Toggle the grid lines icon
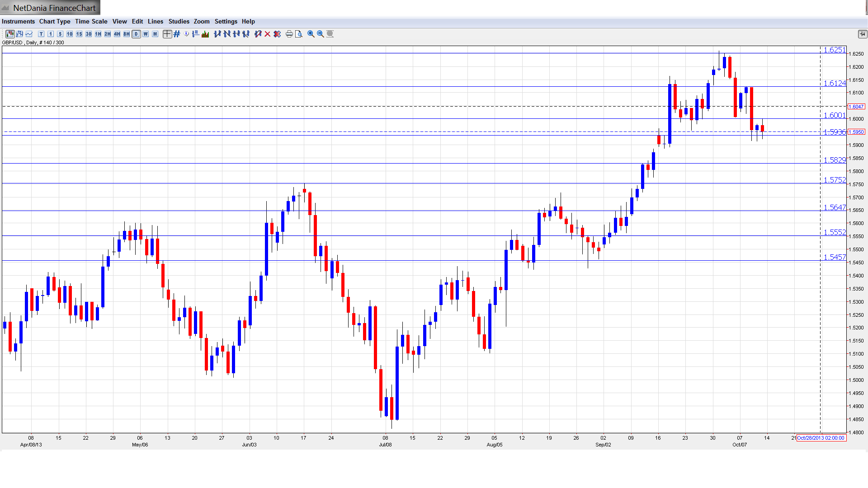 coord(177,34)
